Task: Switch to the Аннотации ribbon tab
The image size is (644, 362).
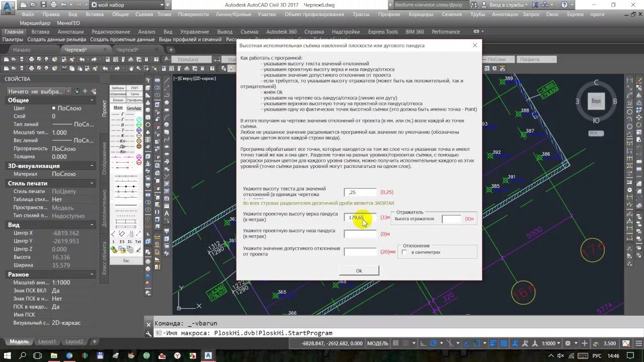Action: 70,32
